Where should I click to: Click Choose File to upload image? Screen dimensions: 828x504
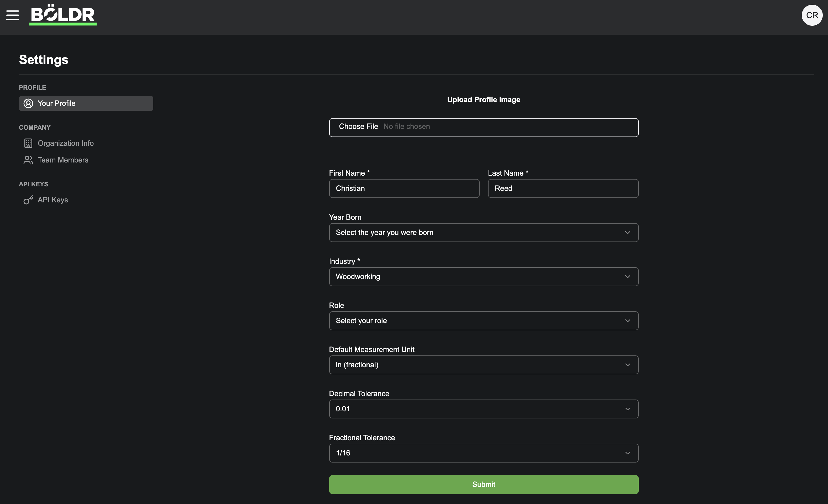point(358,127)
